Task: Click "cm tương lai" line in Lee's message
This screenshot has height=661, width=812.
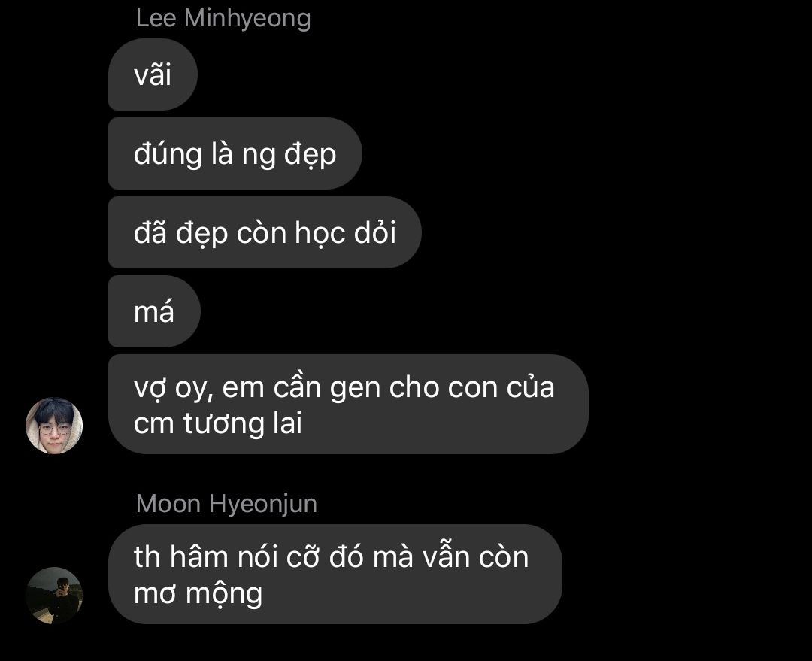Action: coord(217,423)
